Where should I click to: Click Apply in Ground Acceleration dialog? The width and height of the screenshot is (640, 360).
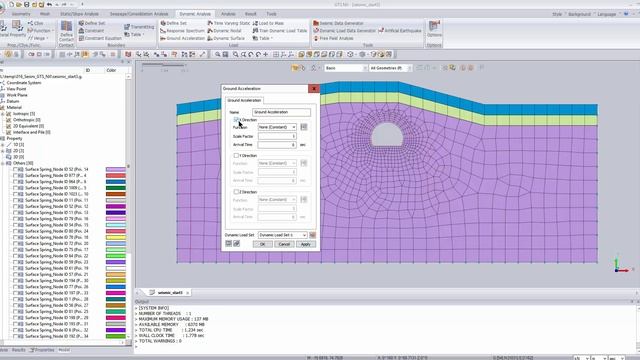pos(306,244)
